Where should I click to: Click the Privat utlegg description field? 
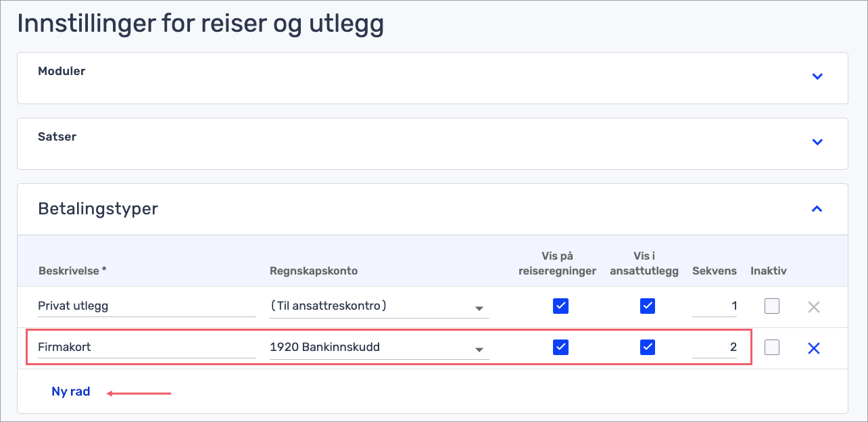click(x=146, y=306)
